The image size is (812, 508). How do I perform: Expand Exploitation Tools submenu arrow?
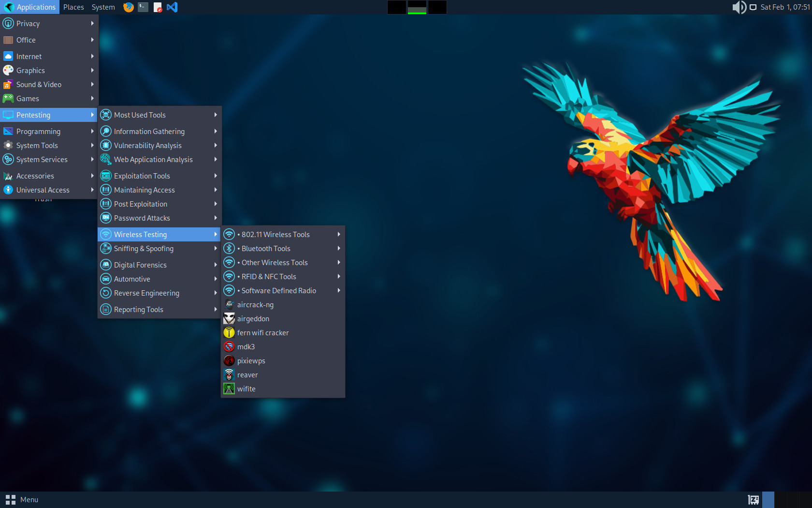point(216,176)
